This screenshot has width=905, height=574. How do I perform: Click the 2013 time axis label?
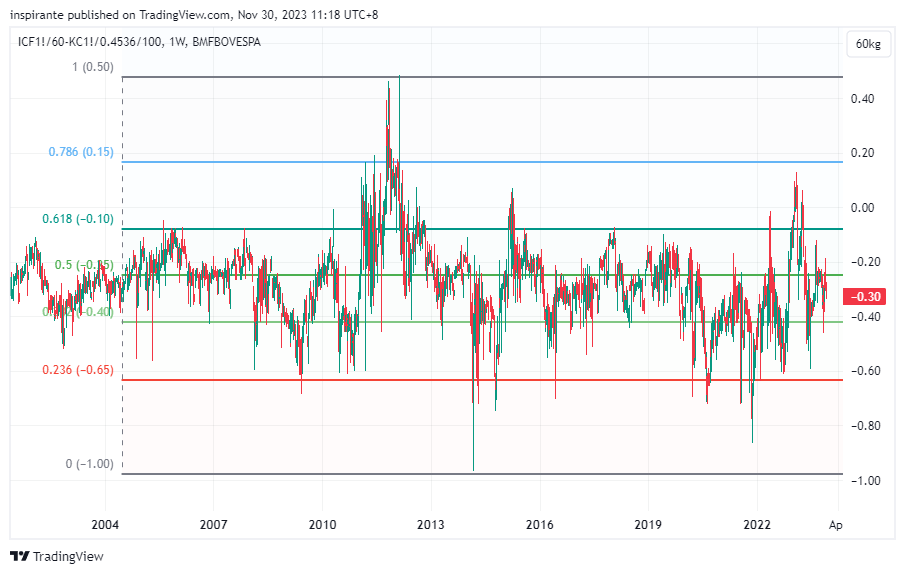pyautogui.click(x=431, y=524)
